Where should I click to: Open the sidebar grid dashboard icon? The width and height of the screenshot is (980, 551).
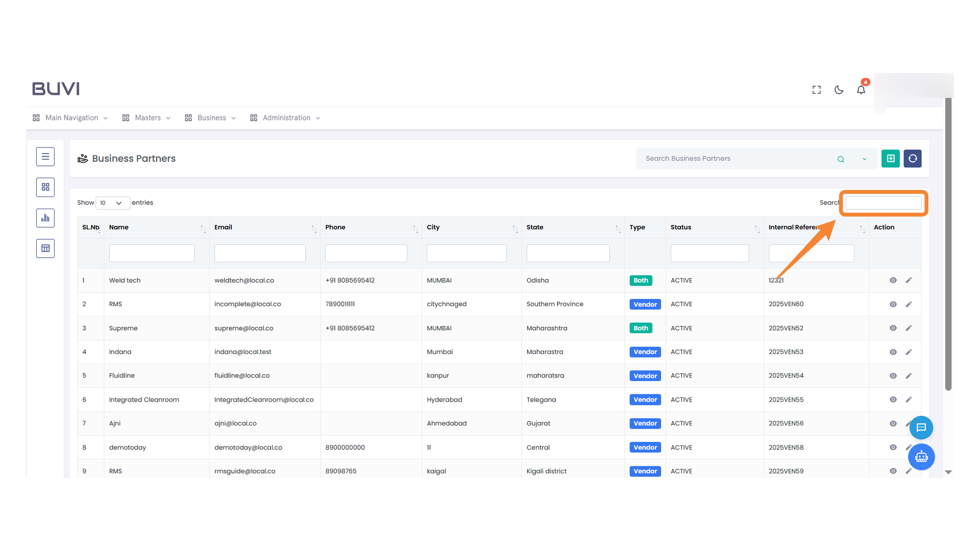tap(45, 187)
